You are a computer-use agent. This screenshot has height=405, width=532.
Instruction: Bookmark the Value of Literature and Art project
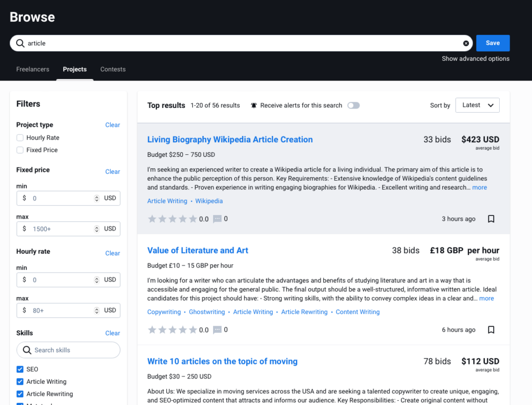tap(491, 330)
